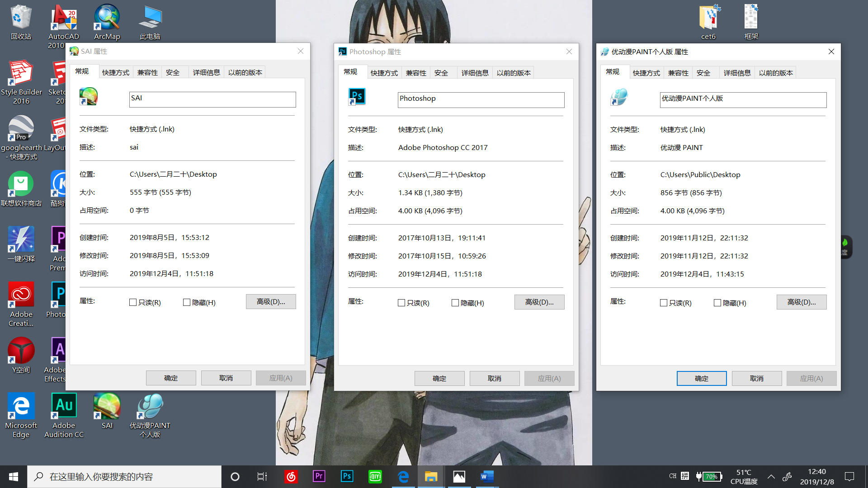The image size is (868, 488).
Task: Click 确定 in Photoshop properties
Action: click(439, 379)
